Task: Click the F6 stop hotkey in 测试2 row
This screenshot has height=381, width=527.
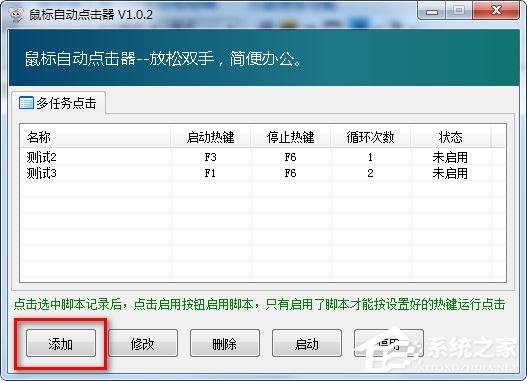Action: point(290,157)
